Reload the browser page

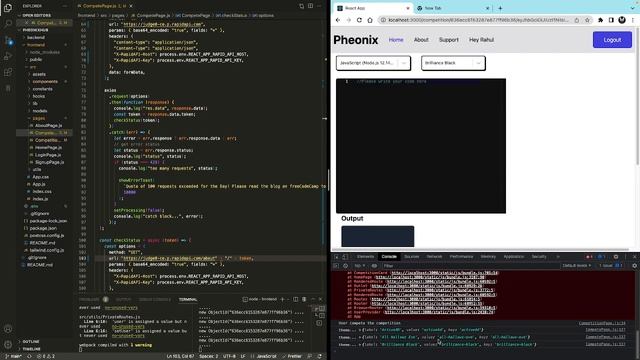pos(359,20)
